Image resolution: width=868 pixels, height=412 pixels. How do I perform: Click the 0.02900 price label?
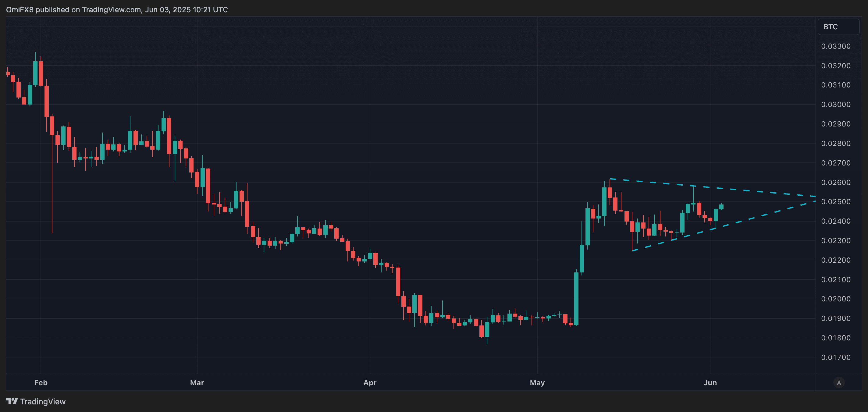pos(836,124)
